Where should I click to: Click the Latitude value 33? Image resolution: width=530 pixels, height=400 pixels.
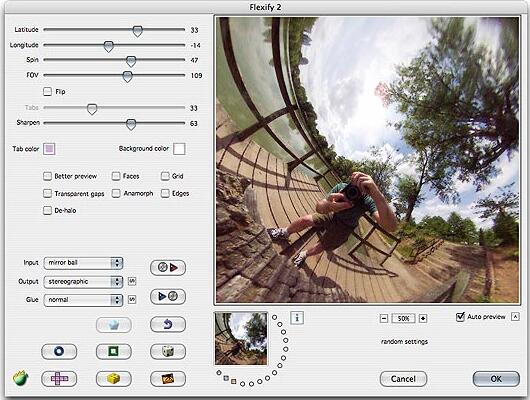[194, 30]
